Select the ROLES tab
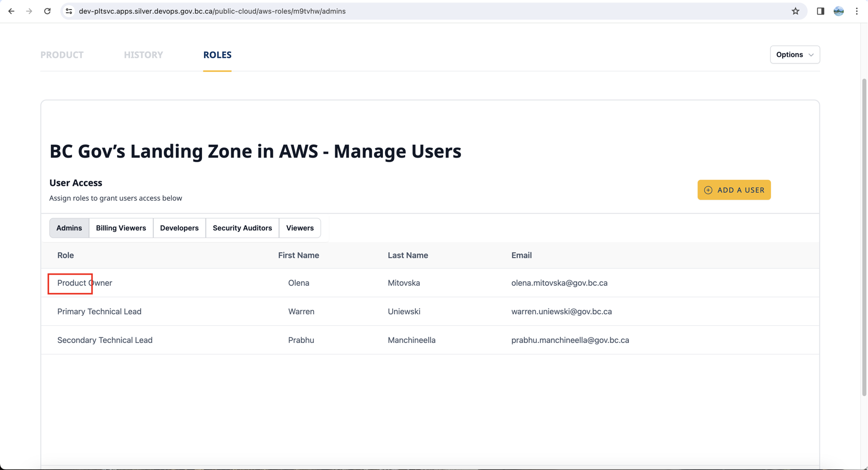Screen dimensions: 868x470 coord(217,55)
